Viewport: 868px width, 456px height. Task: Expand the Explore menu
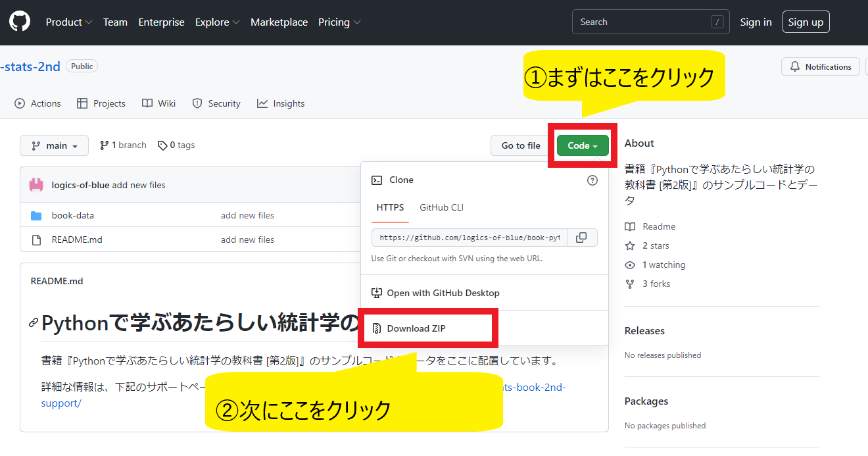pyautogui.click(x=218, y=22)
